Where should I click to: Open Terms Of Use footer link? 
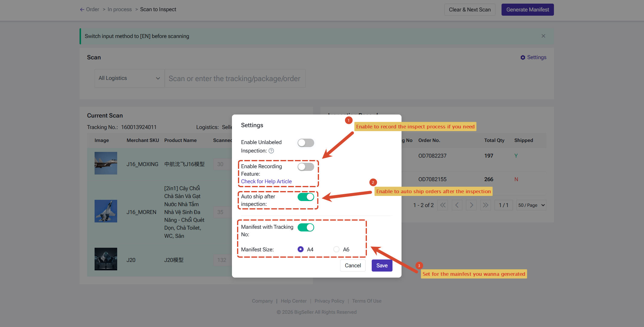tap(367, 301)
